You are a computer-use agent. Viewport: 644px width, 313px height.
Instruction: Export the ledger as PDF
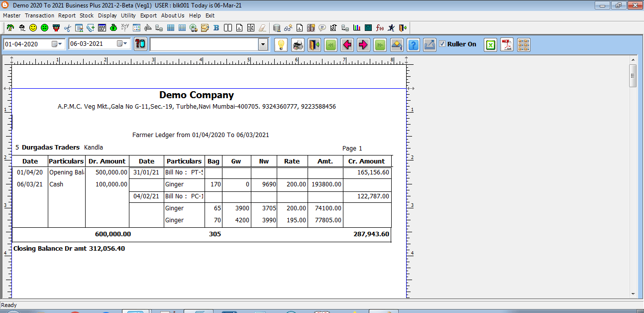[507, 45]
